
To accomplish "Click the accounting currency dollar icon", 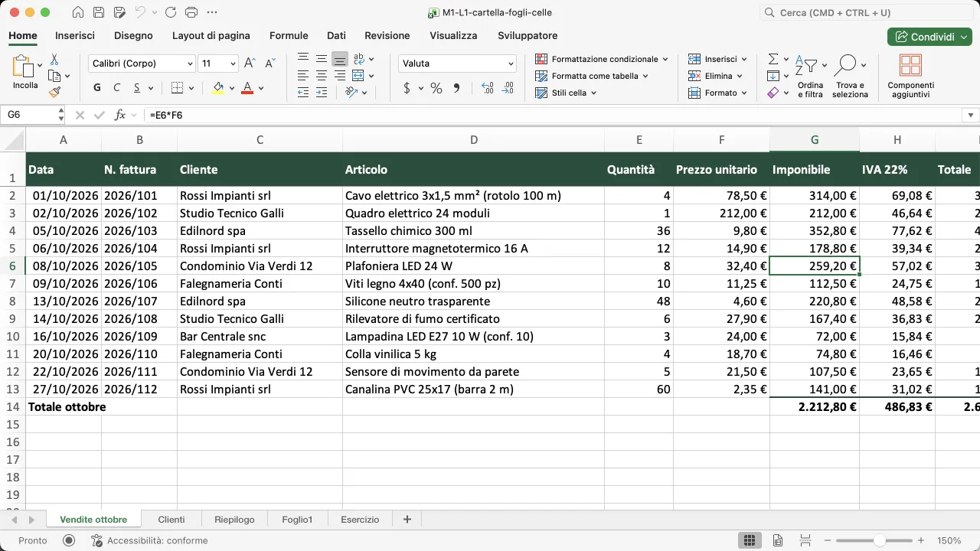I will click(407, 88).
